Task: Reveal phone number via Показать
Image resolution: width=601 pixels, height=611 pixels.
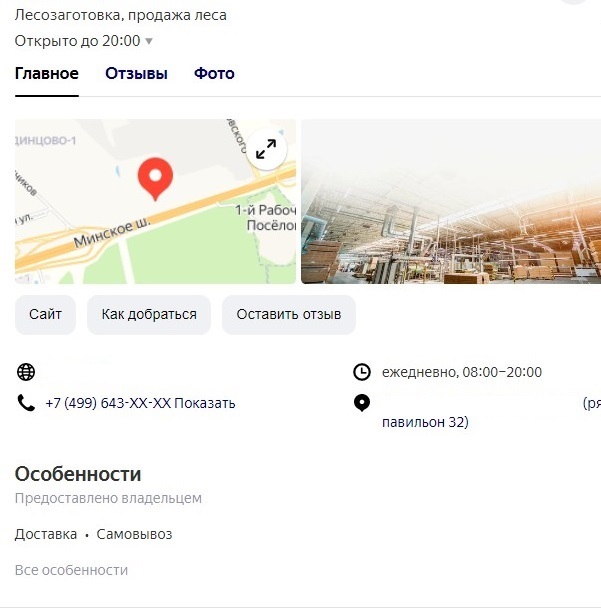Action: click(x=211, y=403)
